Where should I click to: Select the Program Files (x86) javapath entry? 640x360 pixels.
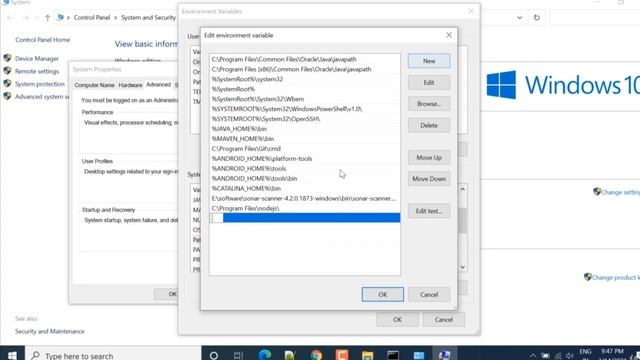(x=304, y=69)
